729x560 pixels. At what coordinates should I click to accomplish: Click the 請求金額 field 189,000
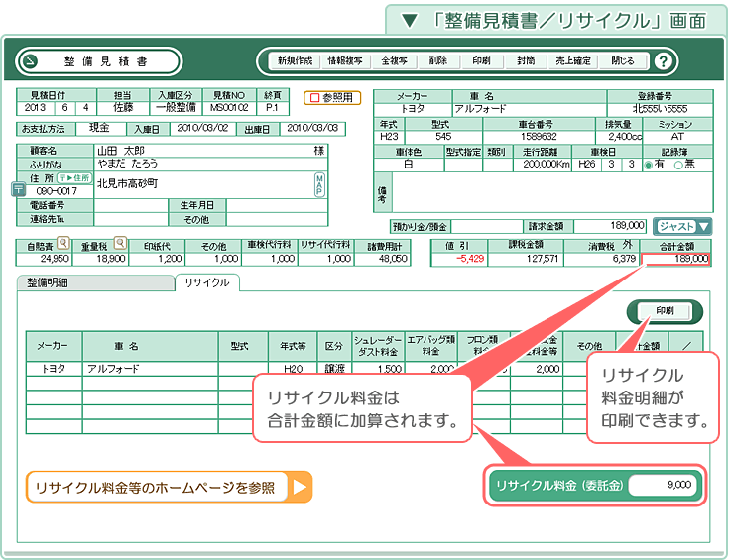coord(610,226)
